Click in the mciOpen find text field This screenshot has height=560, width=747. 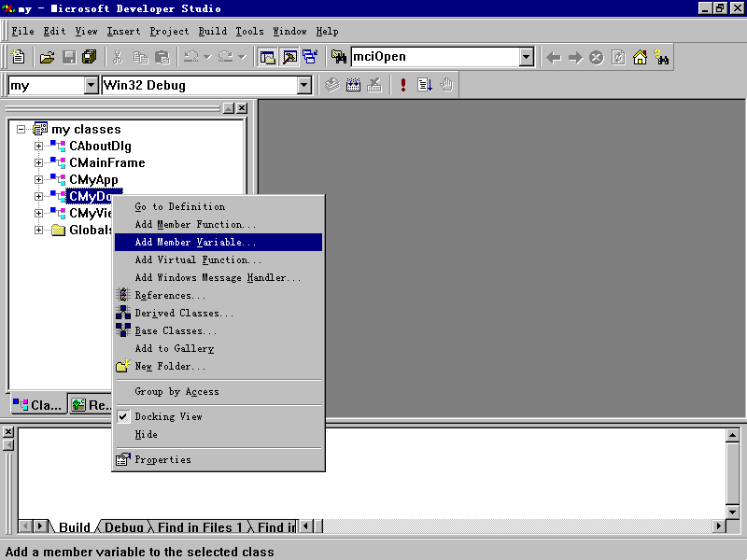point(435,57)
